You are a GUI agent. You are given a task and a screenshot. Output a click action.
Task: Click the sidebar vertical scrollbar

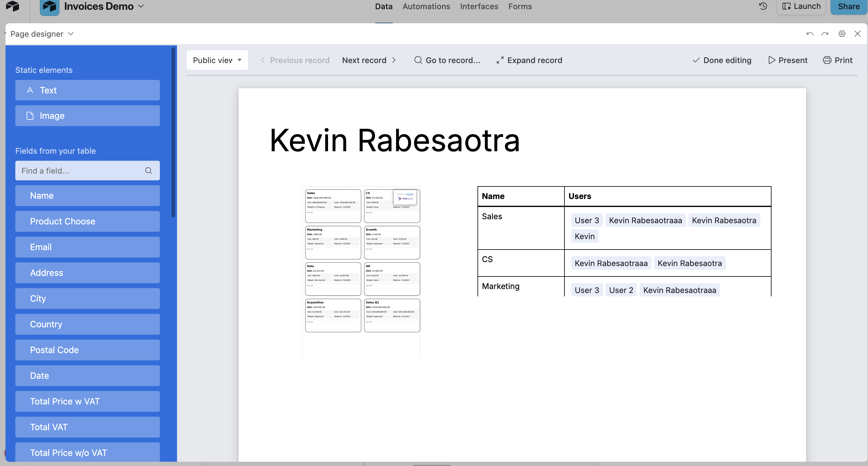tap(174, 132)
